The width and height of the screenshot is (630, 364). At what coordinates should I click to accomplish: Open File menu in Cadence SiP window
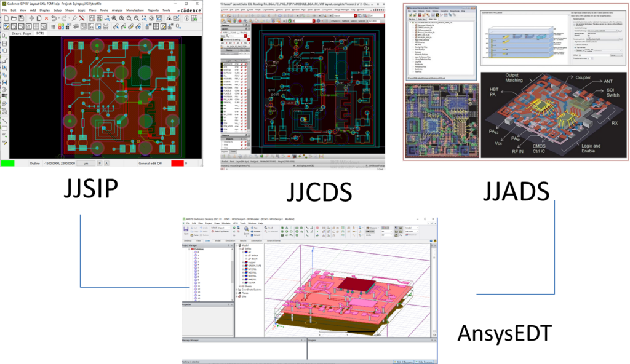pos(4,10)
